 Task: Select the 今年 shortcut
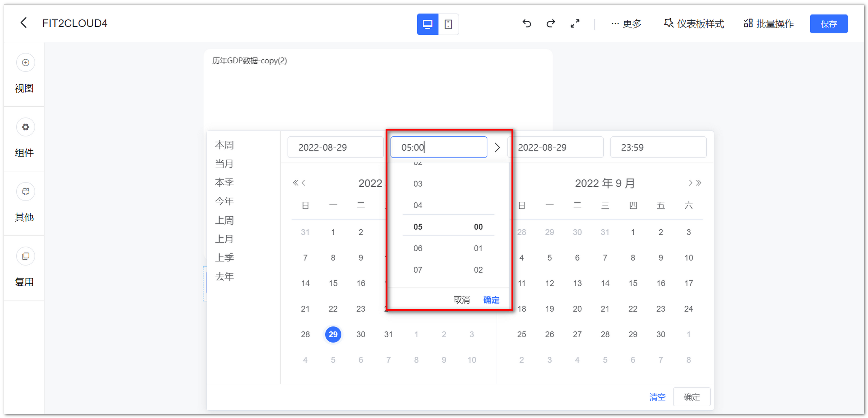[224, 201]
